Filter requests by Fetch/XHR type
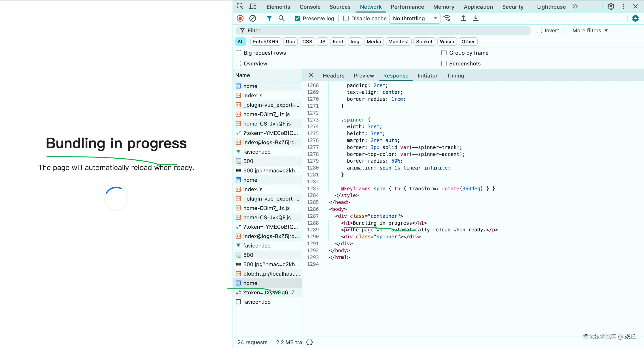This screenshot has width=644, height=348. tap(265, 42)
